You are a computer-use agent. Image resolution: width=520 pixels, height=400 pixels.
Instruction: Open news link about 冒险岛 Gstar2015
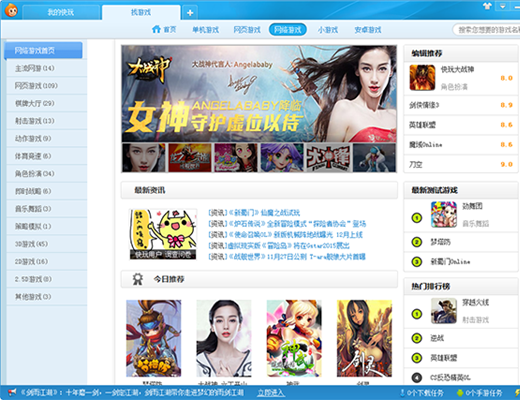pyautogui.click(x=279, y=246)
